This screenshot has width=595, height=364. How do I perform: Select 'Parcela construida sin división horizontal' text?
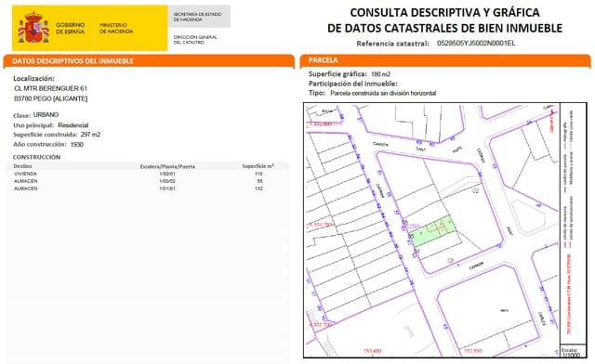point(383,93)
